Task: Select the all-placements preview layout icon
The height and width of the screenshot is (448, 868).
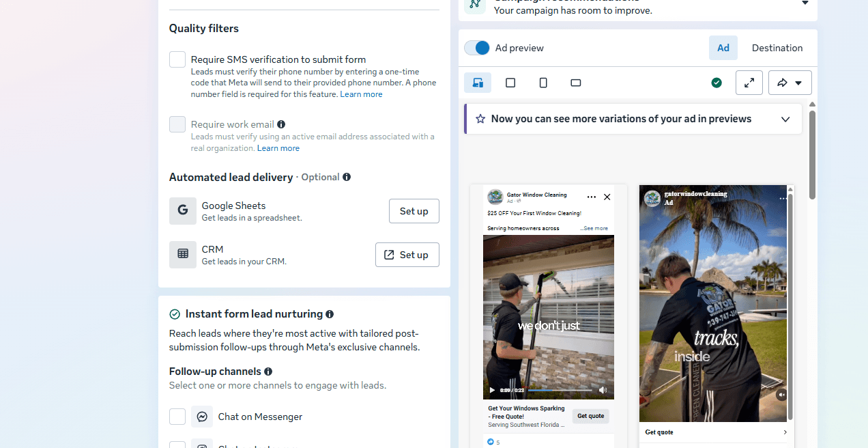Action: [478, 83]
